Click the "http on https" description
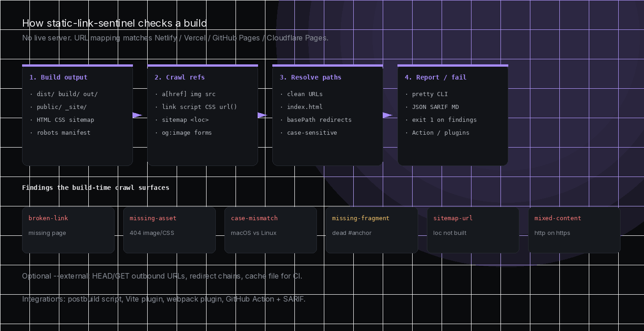644x331 pixels. point(552,233)
